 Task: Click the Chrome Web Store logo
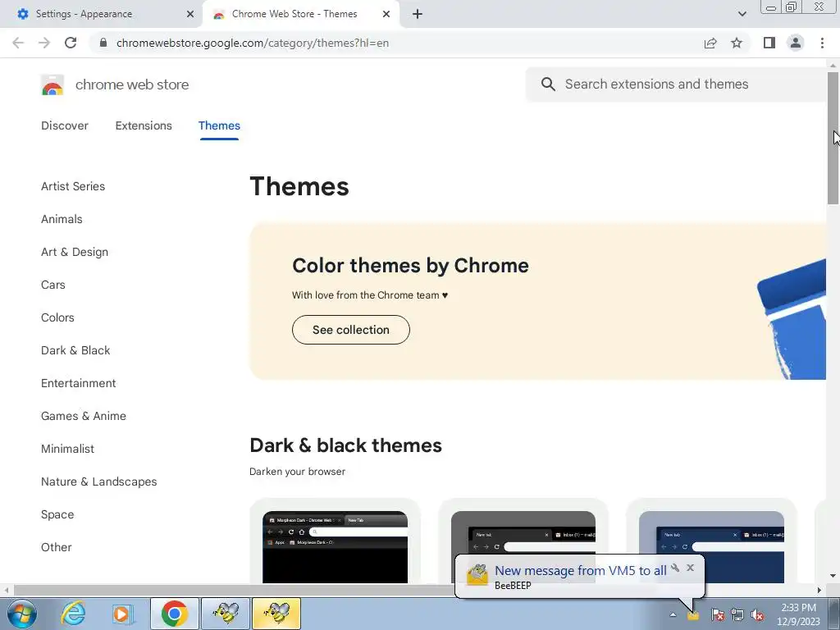52,84
